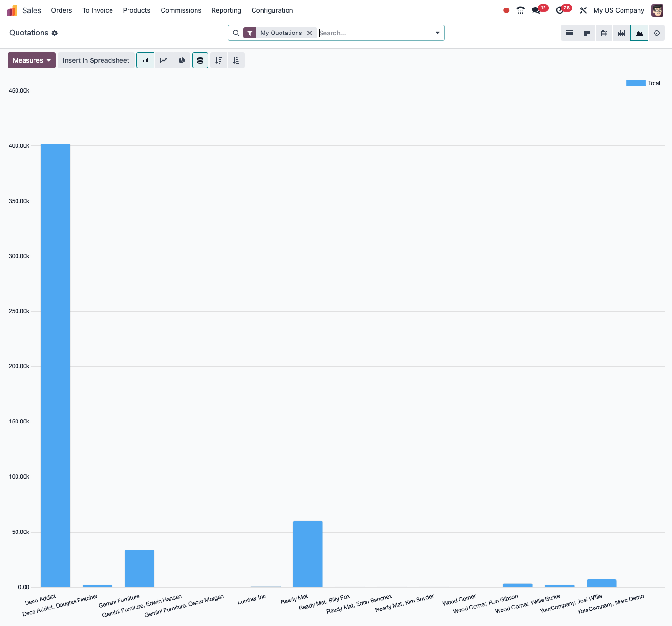Open the To Invoice menu

click(x=98, y=10)
